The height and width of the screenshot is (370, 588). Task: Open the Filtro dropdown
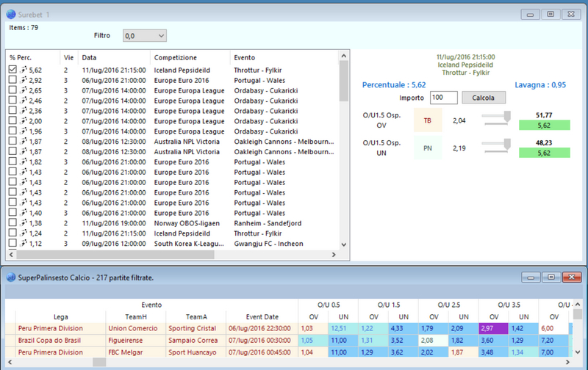click(144, 35)
